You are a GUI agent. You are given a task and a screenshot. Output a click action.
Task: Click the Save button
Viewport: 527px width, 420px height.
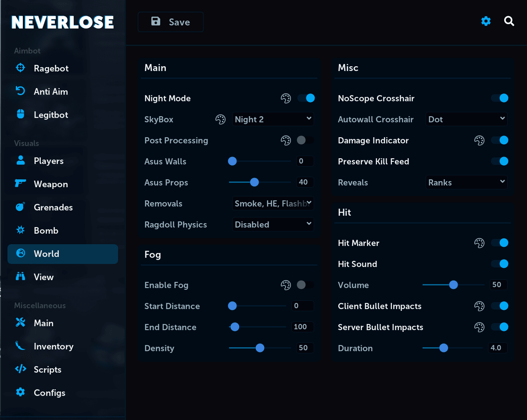click(171, 22)
